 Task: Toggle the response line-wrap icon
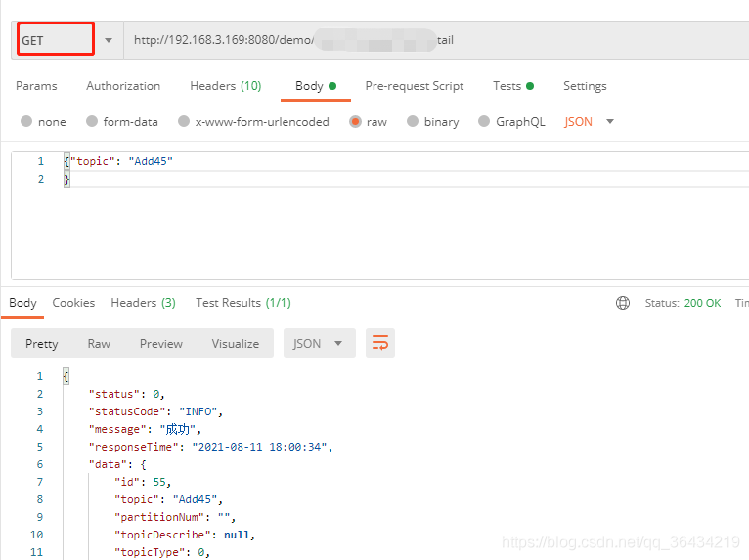coord(380,343)
